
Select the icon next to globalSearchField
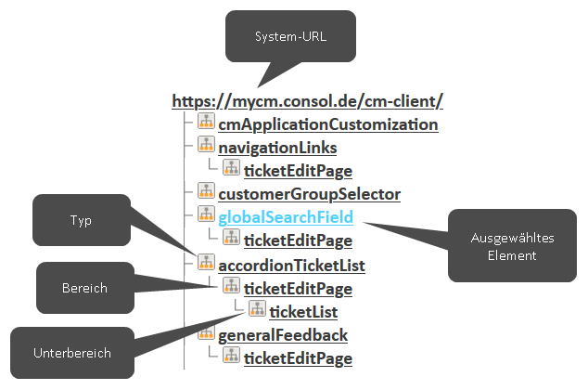point(206,217)
